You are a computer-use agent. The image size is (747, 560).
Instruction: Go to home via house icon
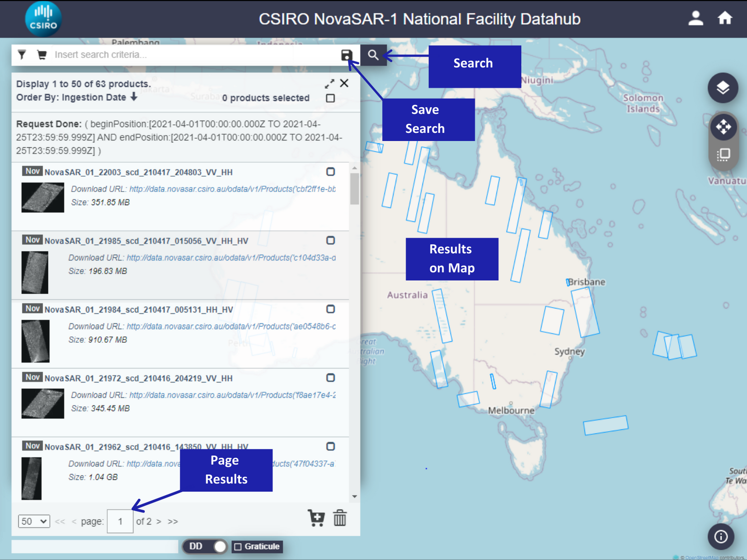(x=725, y=18)
